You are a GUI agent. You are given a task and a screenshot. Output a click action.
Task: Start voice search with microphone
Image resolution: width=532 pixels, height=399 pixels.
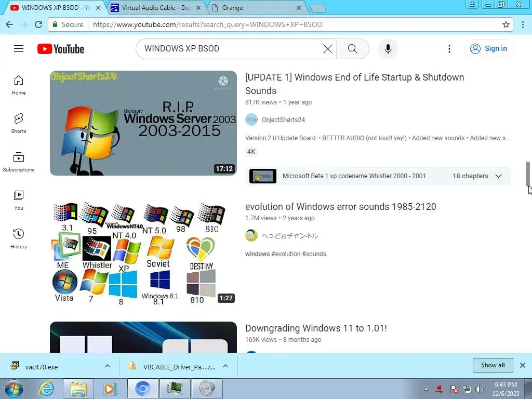coord(388,49)
